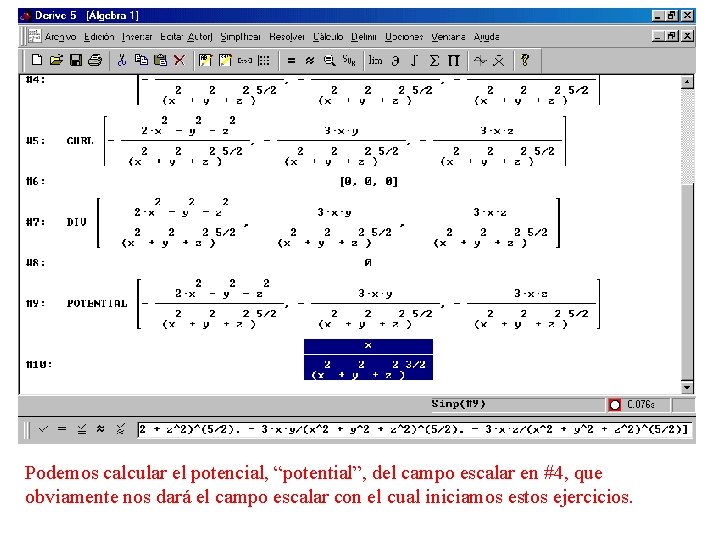Click the document icon left of Archivo
Viewport: 720px width, 540px height.
tap(34, 36)
